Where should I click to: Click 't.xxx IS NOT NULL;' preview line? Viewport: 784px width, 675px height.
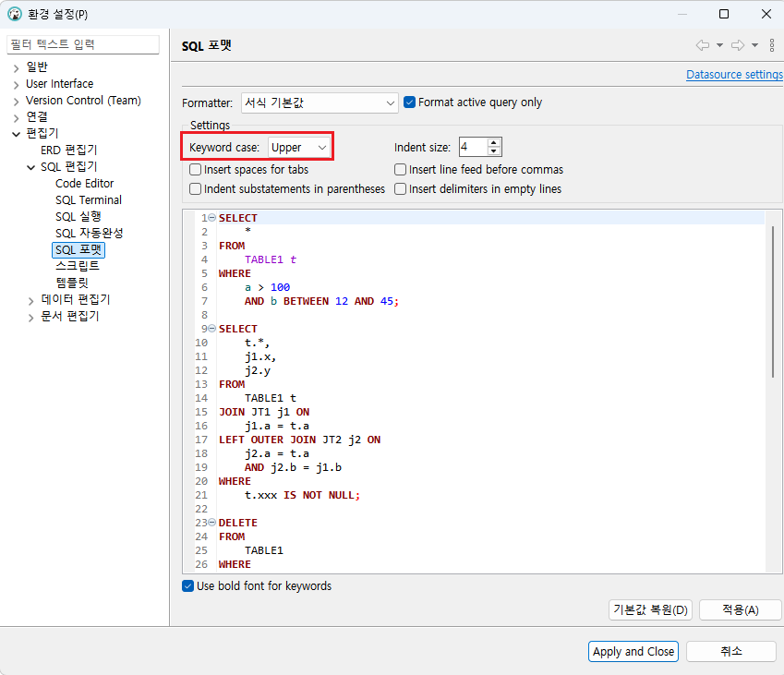302,495
